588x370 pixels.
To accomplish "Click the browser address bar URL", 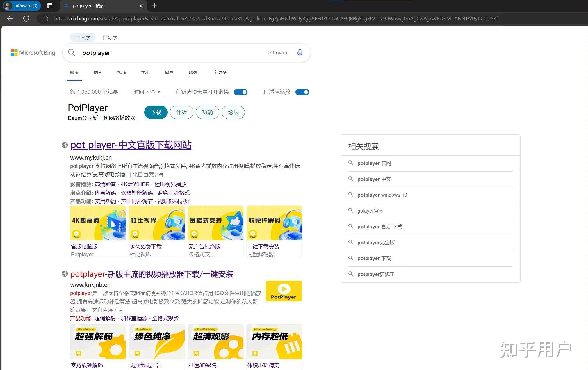I will pyautogui.click(x=276, y=19).
